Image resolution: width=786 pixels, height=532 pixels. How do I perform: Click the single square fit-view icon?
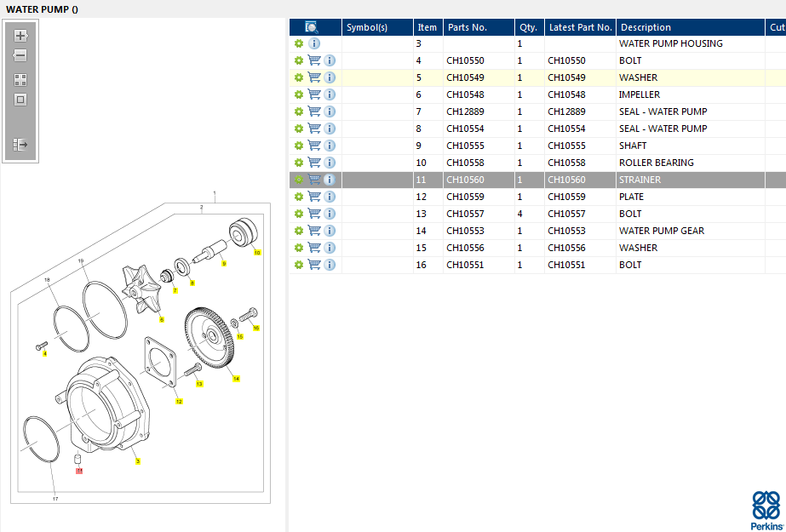tap(20, 100)
